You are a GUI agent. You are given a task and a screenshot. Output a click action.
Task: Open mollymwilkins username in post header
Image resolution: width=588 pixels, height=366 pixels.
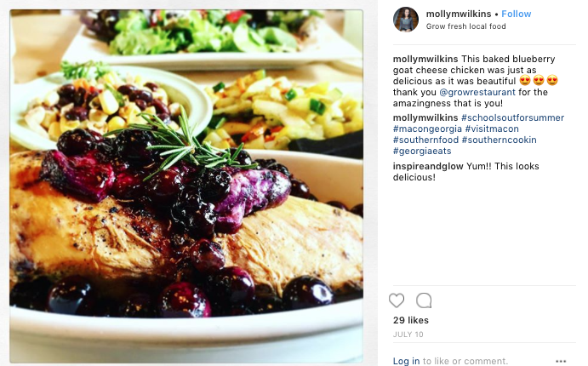point(459,14)
